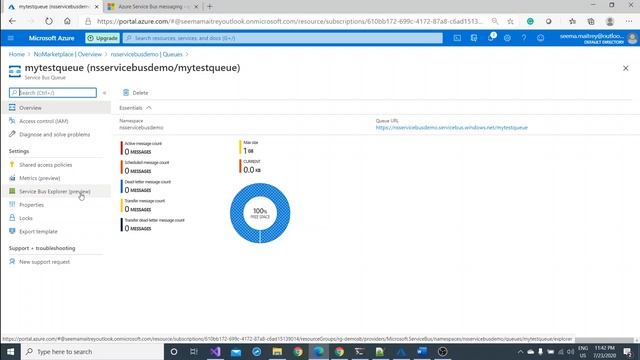Click the Upgrade button
Viewport: 640px width, 360px height.
tap(102, 38)
